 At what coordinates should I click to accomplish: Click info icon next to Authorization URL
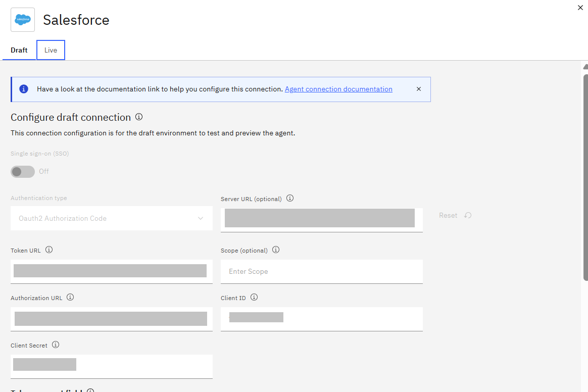(x=70, y=298)
